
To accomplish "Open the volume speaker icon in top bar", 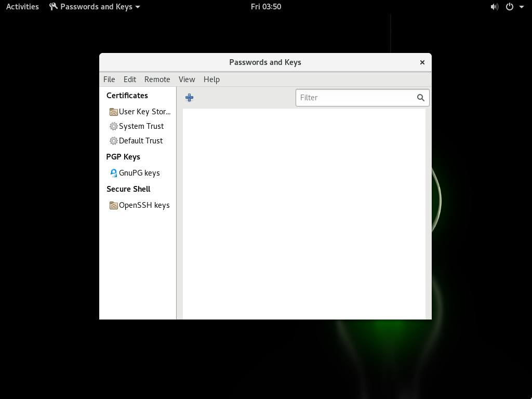I will (x=494, y=7).
